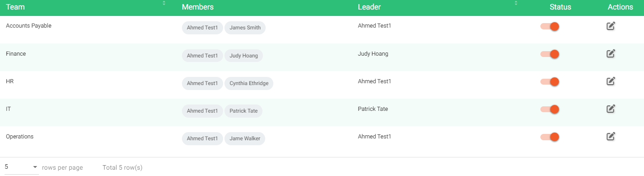Select the Members column header
Viewport: 644px width, 176px height.
pos(198,7)
